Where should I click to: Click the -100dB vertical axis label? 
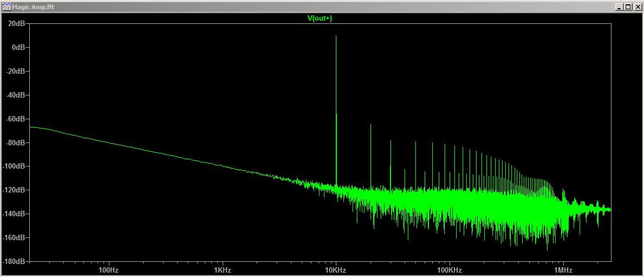point(14,166)
